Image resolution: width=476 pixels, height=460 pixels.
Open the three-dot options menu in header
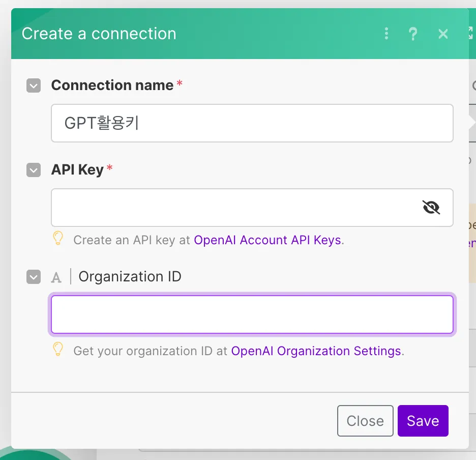386,34
